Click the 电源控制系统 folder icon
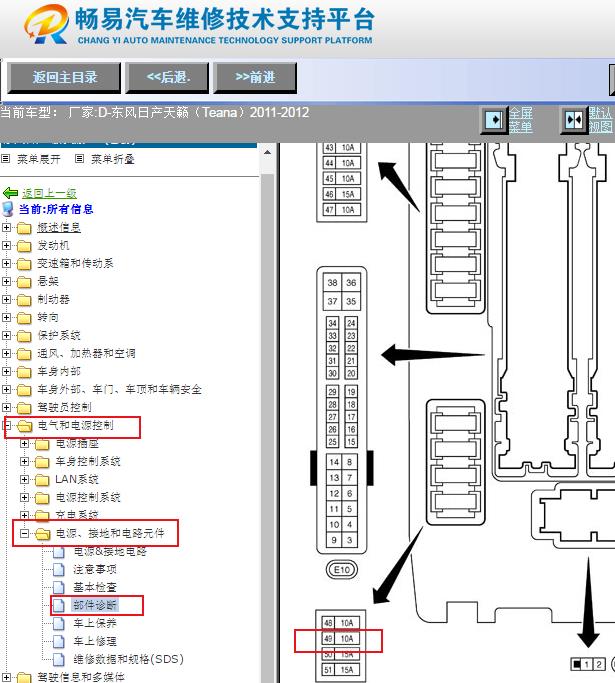This screenshot has width=615, height=683. pos(42,497)
